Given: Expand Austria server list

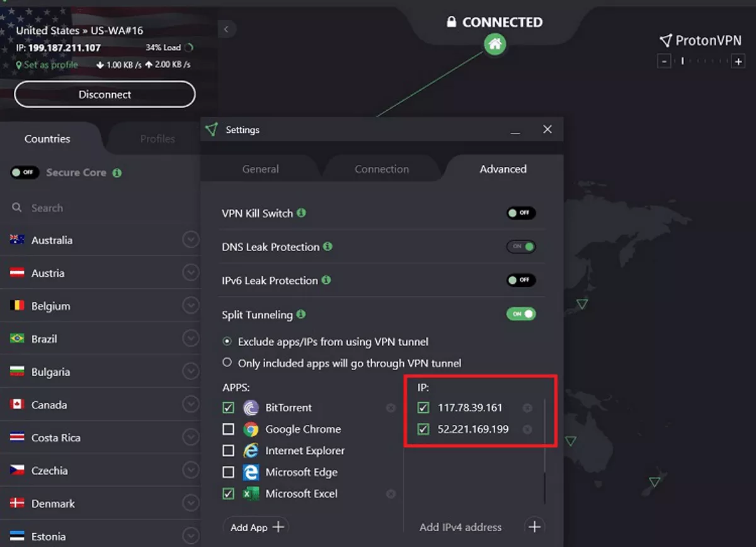Looking at the screenshot, I should click(190, 273).
